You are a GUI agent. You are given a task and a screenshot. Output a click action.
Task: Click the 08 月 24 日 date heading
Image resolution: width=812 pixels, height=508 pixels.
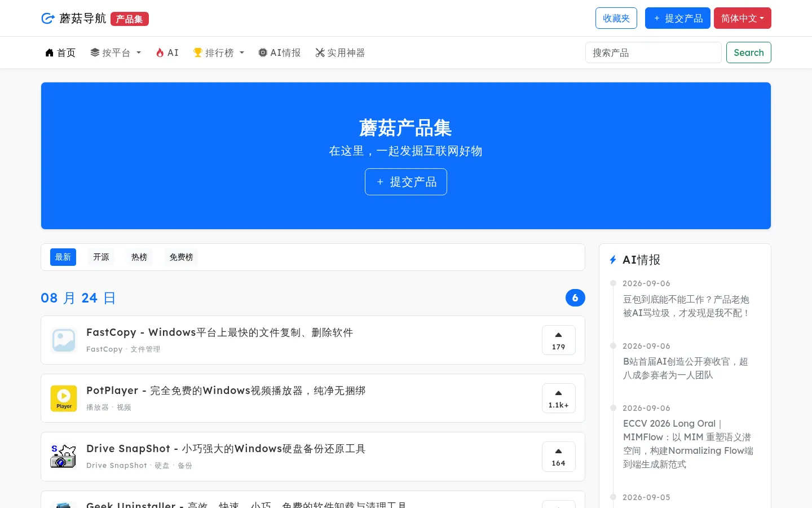[78, 298]
